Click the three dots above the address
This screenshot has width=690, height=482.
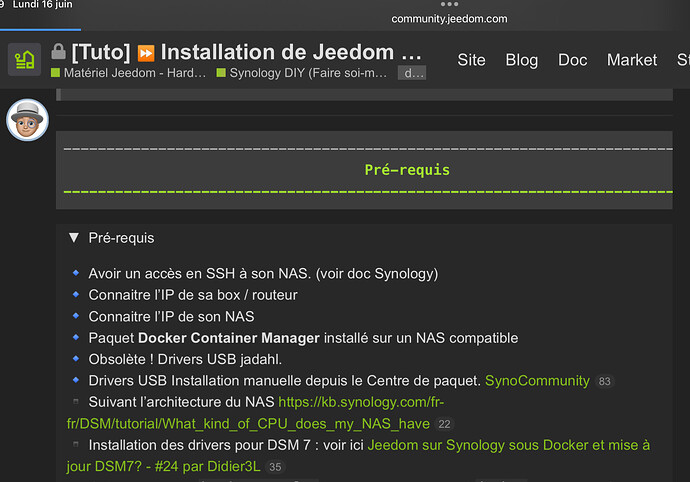click(x=449, y=4)
